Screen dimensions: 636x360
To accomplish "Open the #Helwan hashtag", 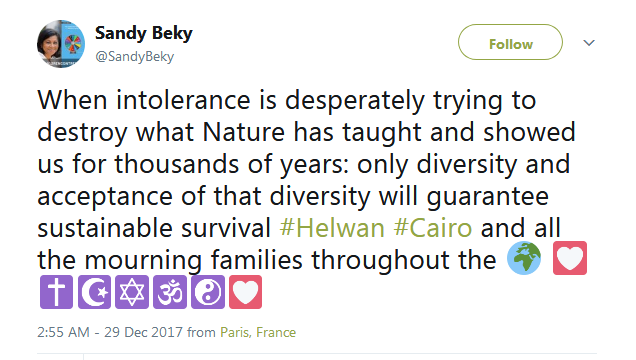I will point(332,228).
